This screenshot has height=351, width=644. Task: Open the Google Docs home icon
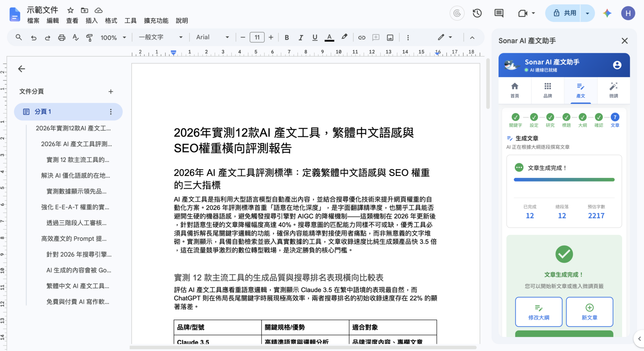pos(14,14)
